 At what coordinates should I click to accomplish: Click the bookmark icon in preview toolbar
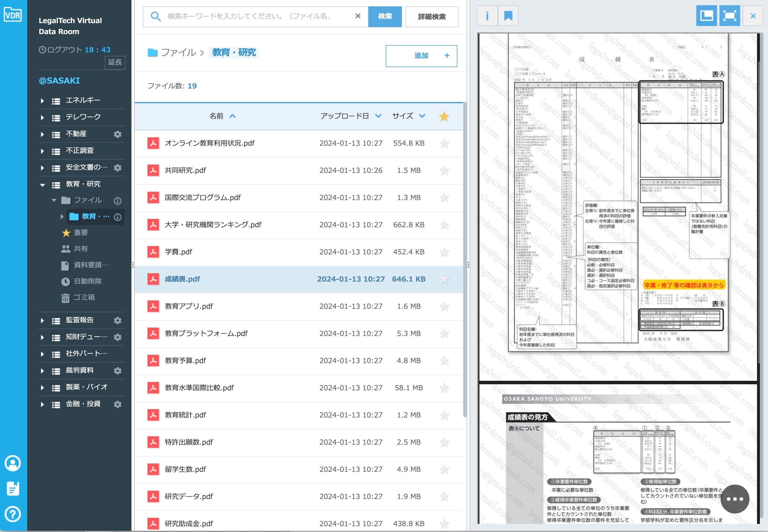click(508, 16)
